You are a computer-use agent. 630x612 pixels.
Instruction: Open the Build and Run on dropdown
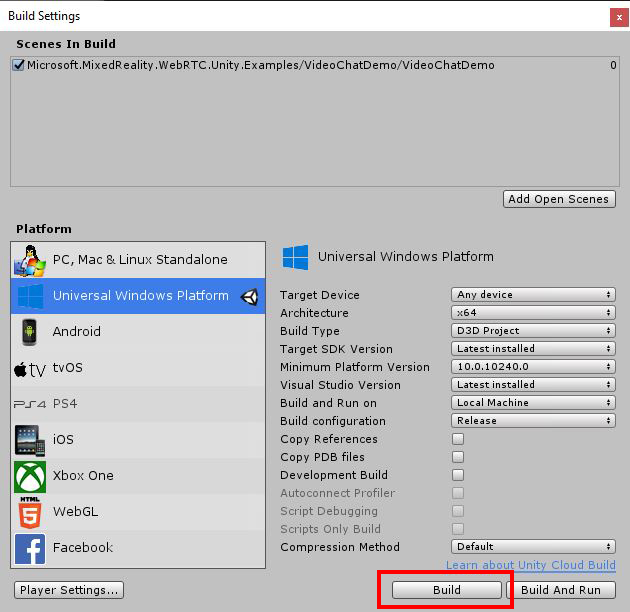point(533,403)
